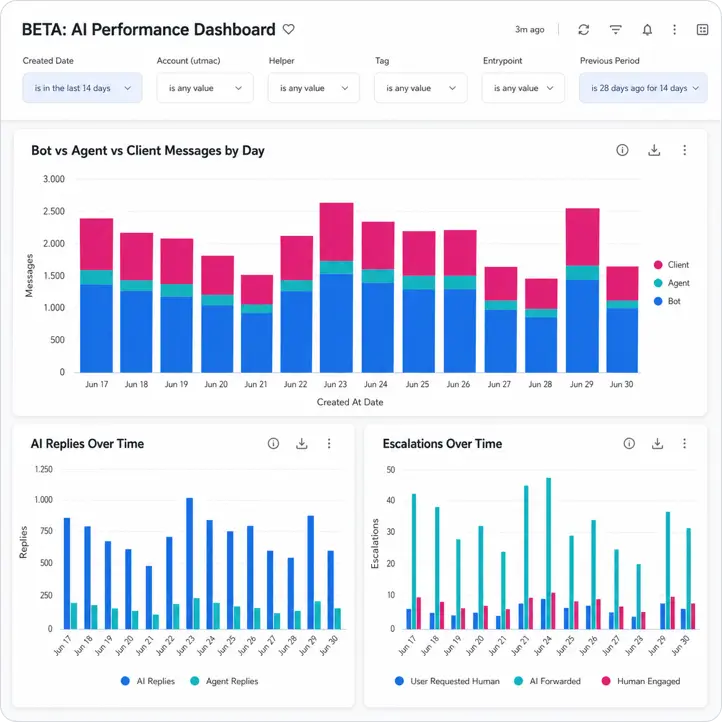Open the Created Date filter dropdown
The width and height of the screenshot is (722, 722).
tap(82, 88)
